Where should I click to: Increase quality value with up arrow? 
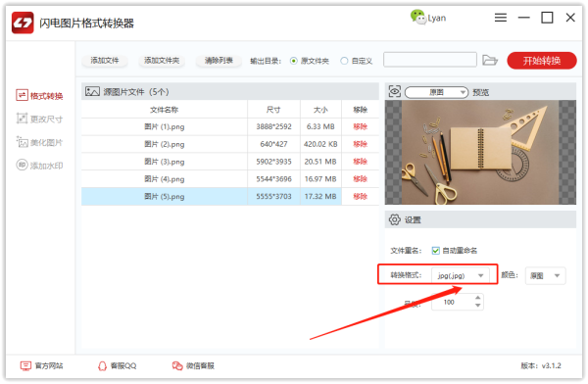(x=478, y=298)
